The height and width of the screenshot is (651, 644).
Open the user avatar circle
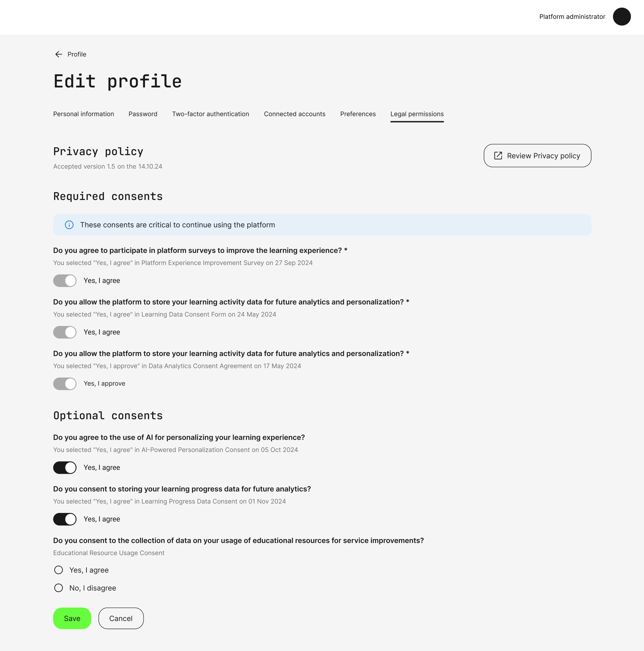coord(622,17)
